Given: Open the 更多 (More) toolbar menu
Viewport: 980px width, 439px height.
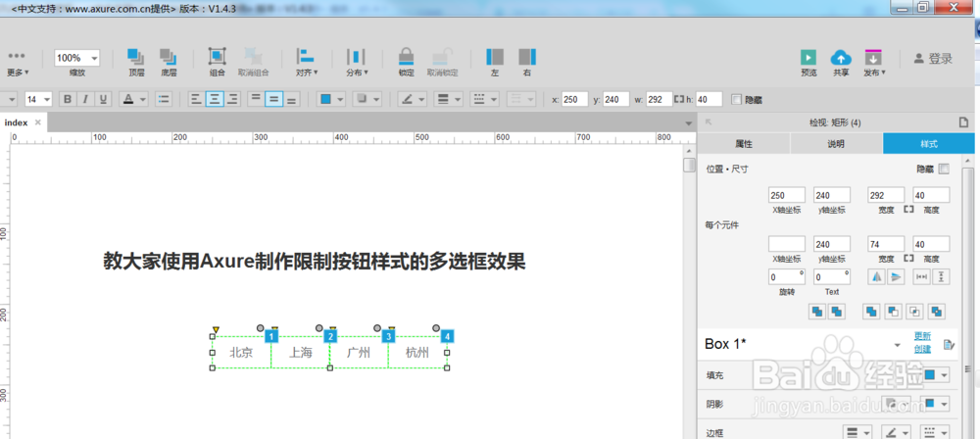Looking at the screenshot, I should coord(18,63).
